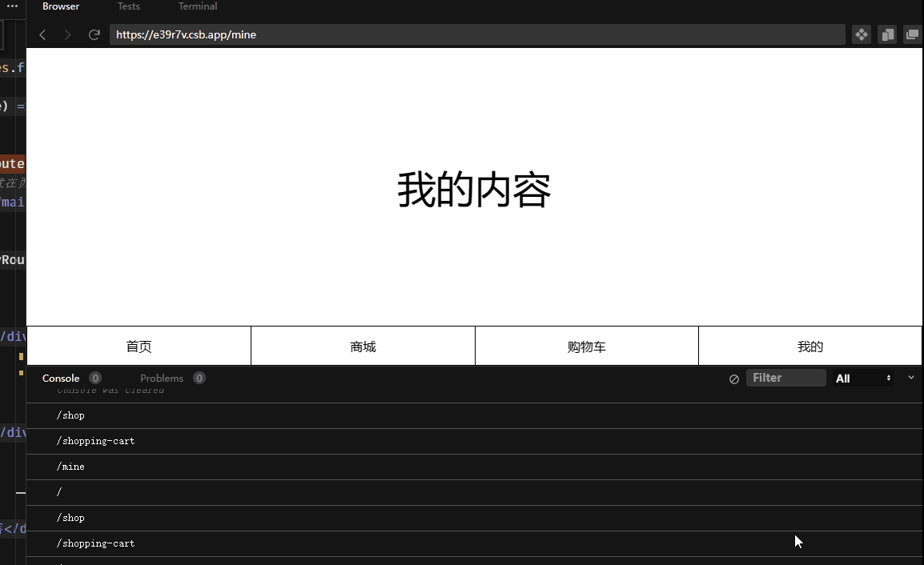Clear the console with the circle-slash icon
Image resolution: width=924 pixels, height=565 pixels.
(x=734, y=379)
